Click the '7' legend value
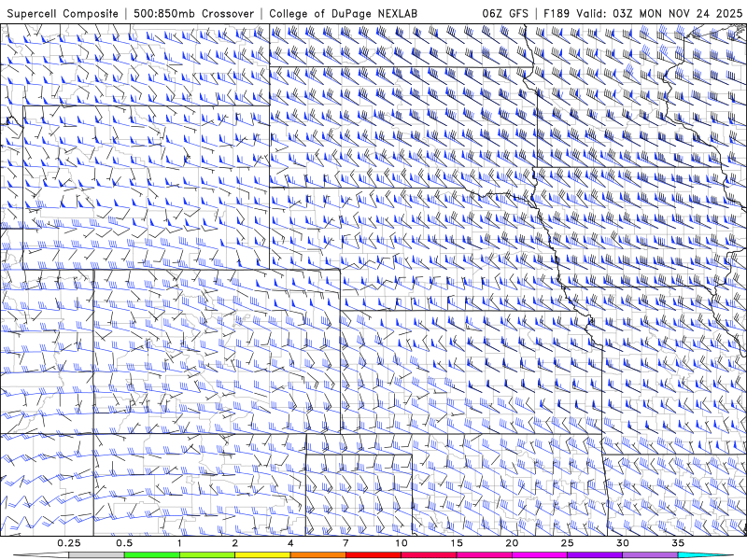Screen dimensions: 747x560 pyautogui.click(x=345, y=543)
